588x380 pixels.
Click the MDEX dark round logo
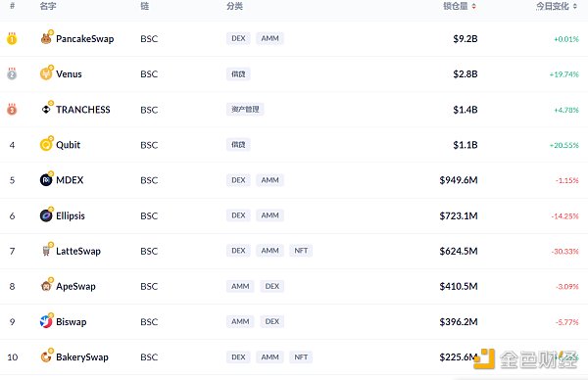[46, 180]
